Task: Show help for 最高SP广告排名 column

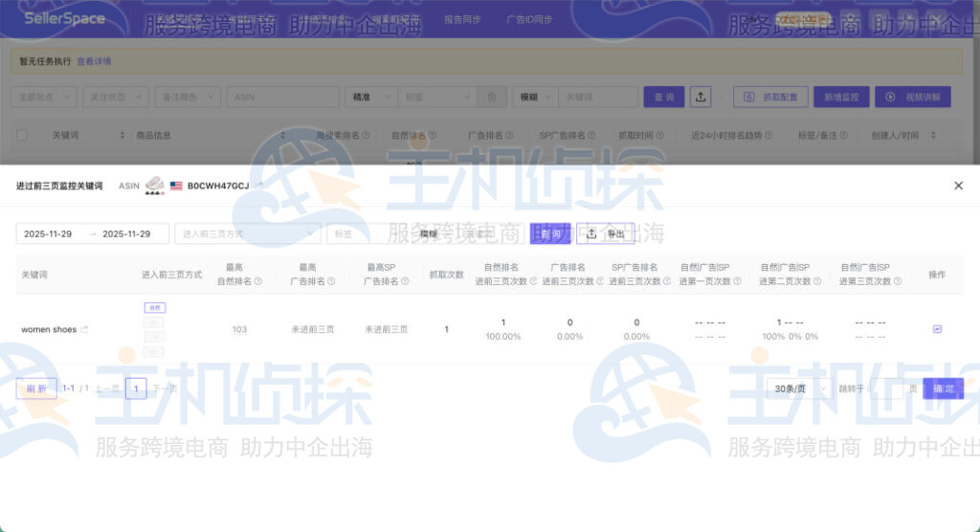Action: coord(405,281)
